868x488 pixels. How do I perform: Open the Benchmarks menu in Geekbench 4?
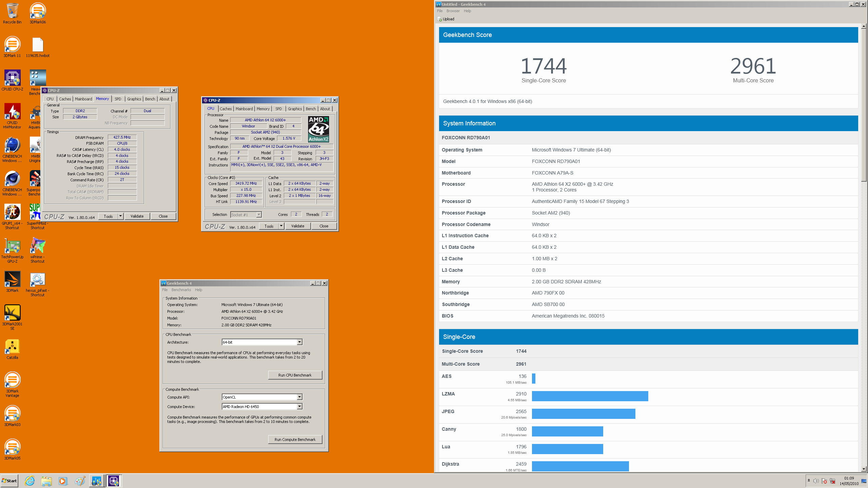(x=181, y=290)
